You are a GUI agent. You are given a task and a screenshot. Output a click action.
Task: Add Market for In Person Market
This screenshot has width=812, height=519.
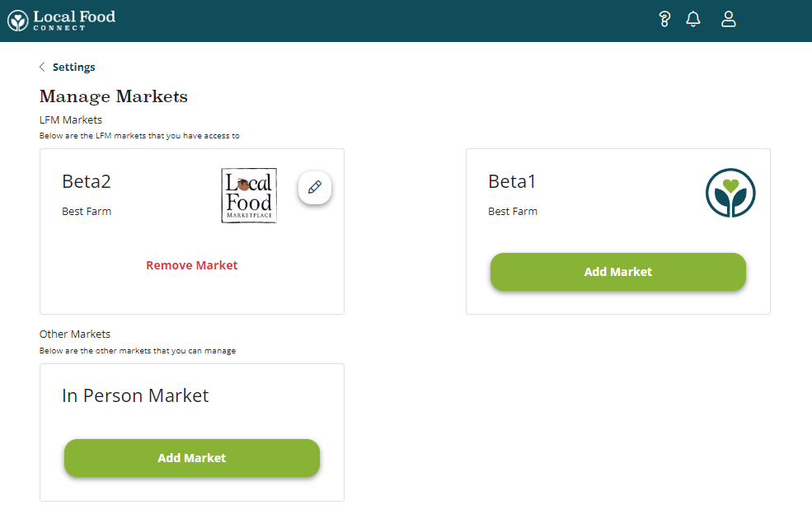(x=191, y=458)
